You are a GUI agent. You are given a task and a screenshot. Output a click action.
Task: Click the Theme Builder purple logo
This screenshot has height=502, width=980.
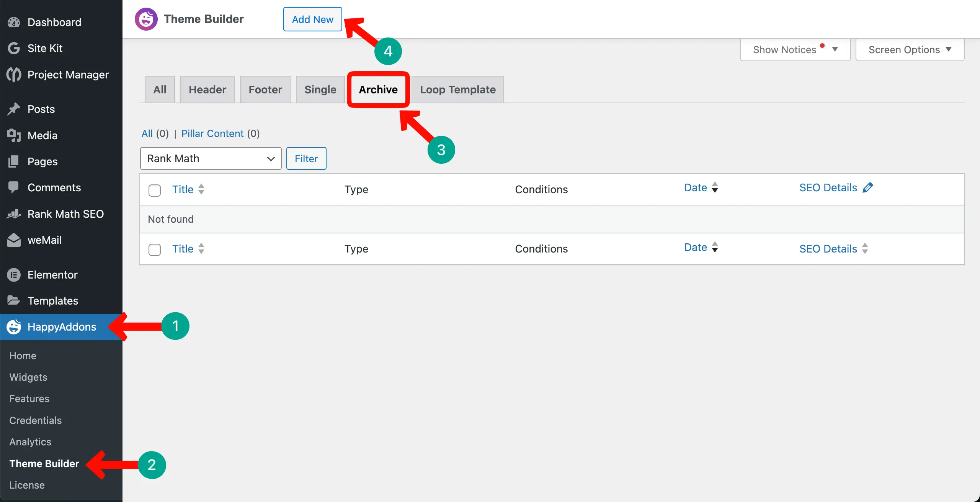click(x=146, y=19)
